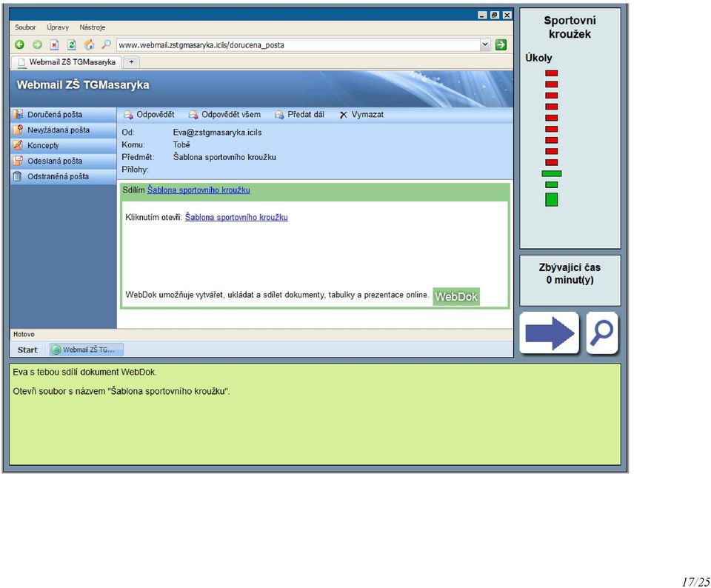Click the green WebDok logo button
Viewport: 711px width, 588px height.
coord(456,296)
